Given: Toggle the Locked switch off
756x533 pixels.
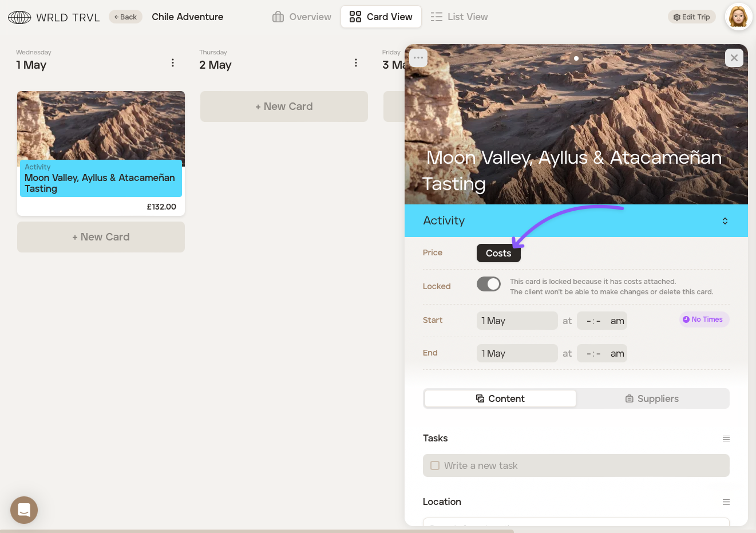Looking at the screenshot, I should (x=489, y=284).
